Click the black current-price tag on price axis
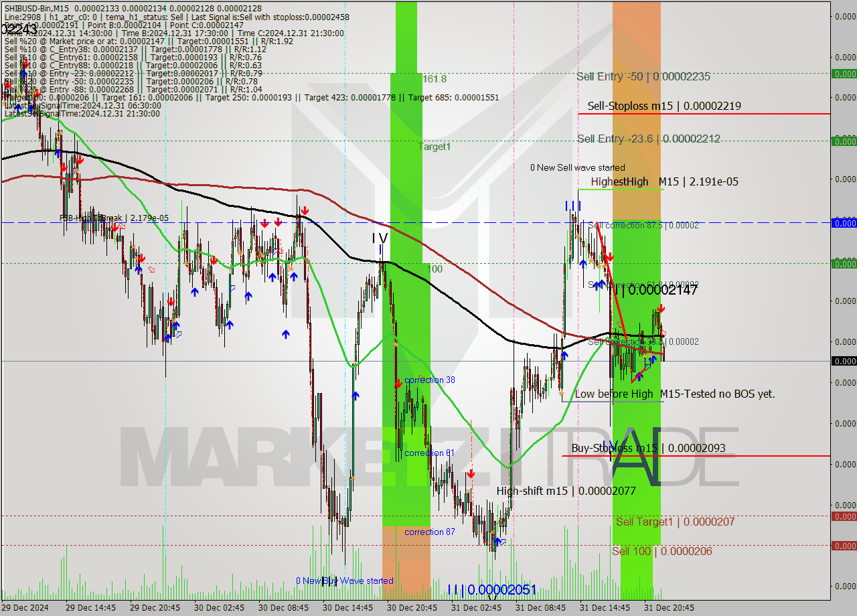Image resolution: width=857 pixels, height=616 pixels. [844, 361]
